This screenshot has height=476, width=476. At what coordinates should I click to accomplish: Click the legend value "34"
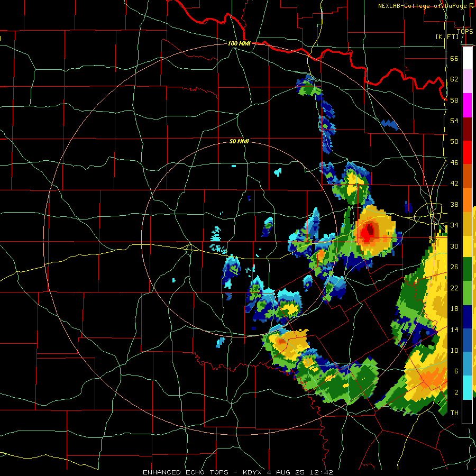pyautogui.click(x=454, y=225)
